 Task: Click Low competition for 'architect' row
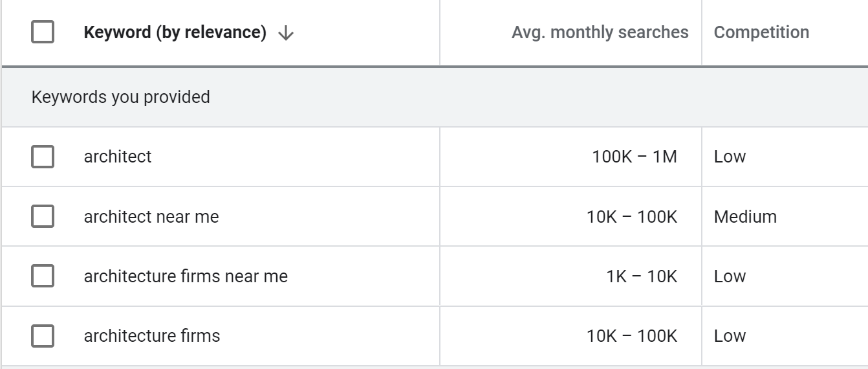pos(730,157)
